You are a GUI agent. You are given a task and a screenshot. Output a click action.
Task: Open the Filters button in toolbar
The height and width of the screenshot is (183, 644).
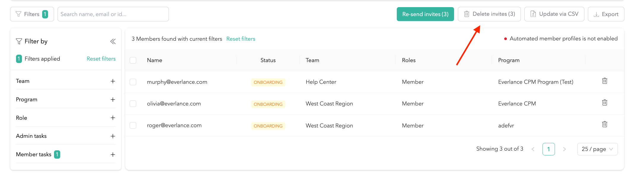point(32,14)
